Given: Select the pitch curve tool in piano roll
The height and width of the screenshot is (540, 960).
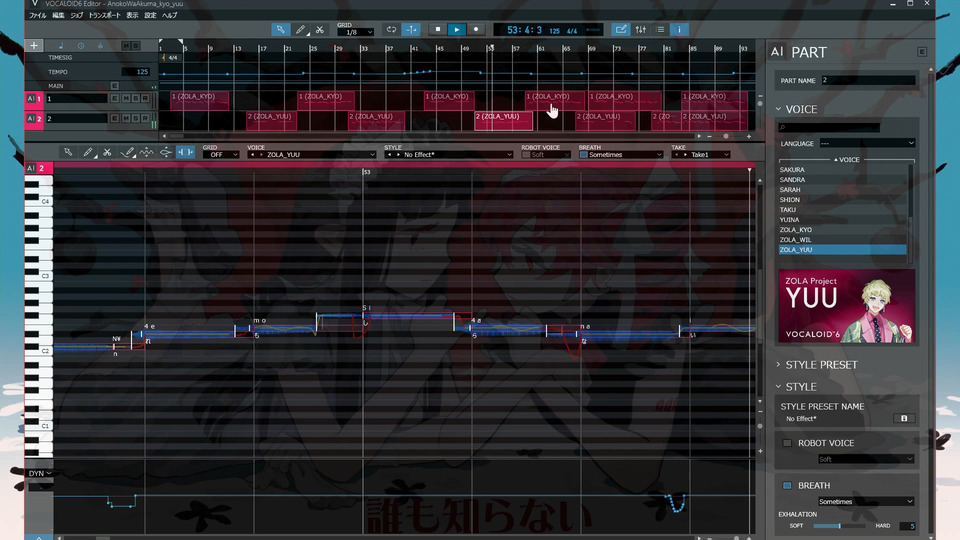Looking at the screenshot, I should coord(146,152).
